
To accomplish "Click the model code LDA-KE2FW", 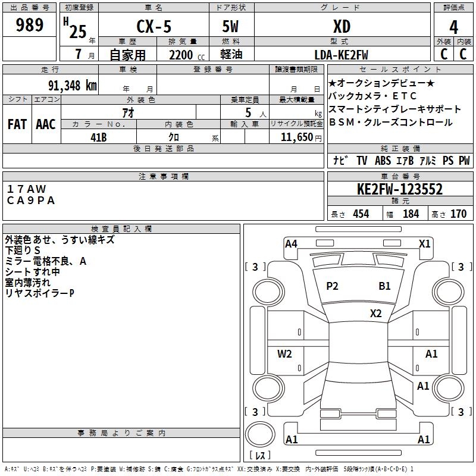I will pyautogui.click(x=341, y=55).
